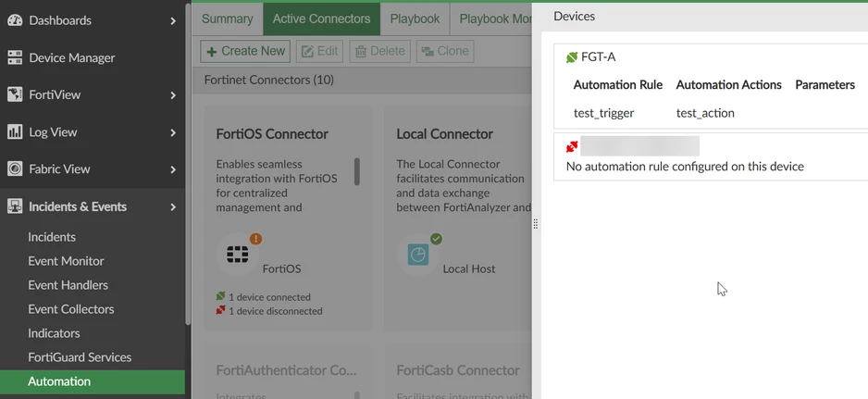Screen dimensions: 868x399
Task: Click the FortiCasb Connector card title
Action: pos(458,370)
